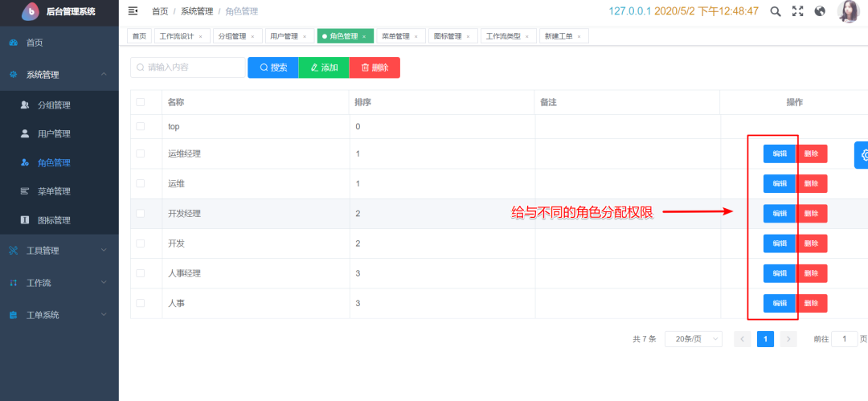Close the 工作流设计 tab
The width and height of the screenshot is (868, 401).
(200, 36)
